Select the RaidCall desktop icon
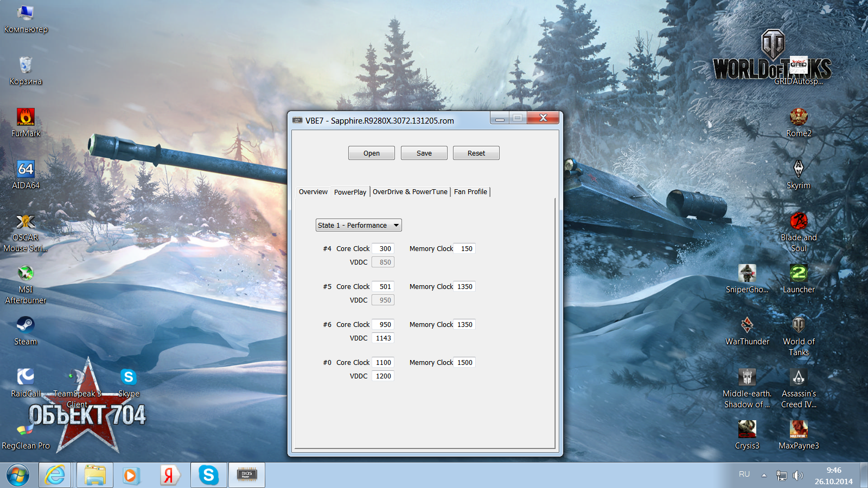This screenshot has height=488, width=868. click(25, 383)
